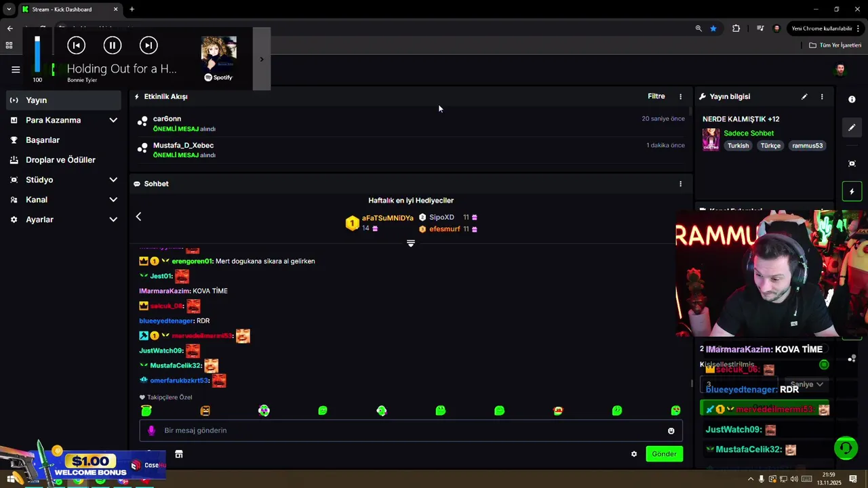
Task: Click the Türkçe tag chip
Action: pos(770,146)
